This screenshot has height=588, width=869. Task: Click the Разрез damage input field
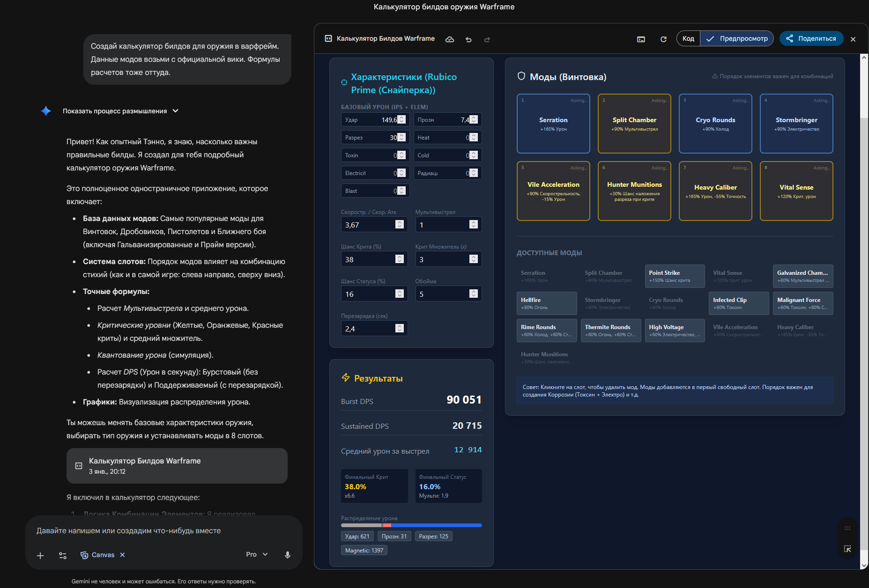click(x=375, y=138)
